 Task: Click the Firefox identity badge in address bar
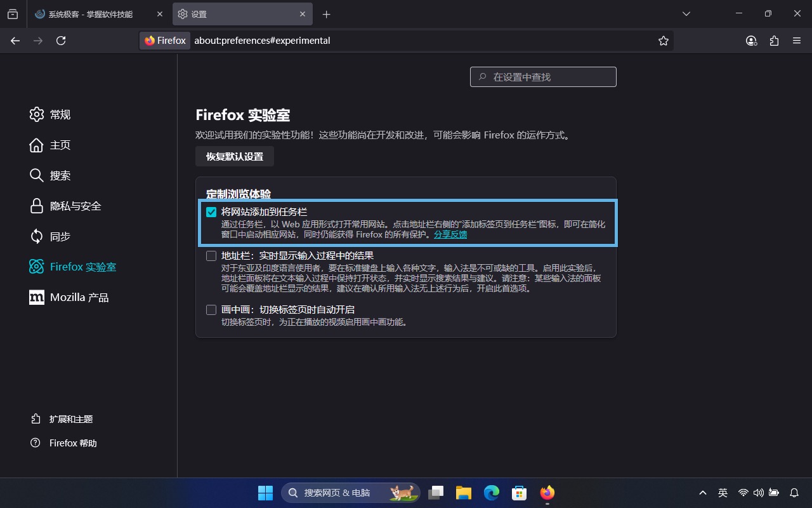[x=165, y=41]
